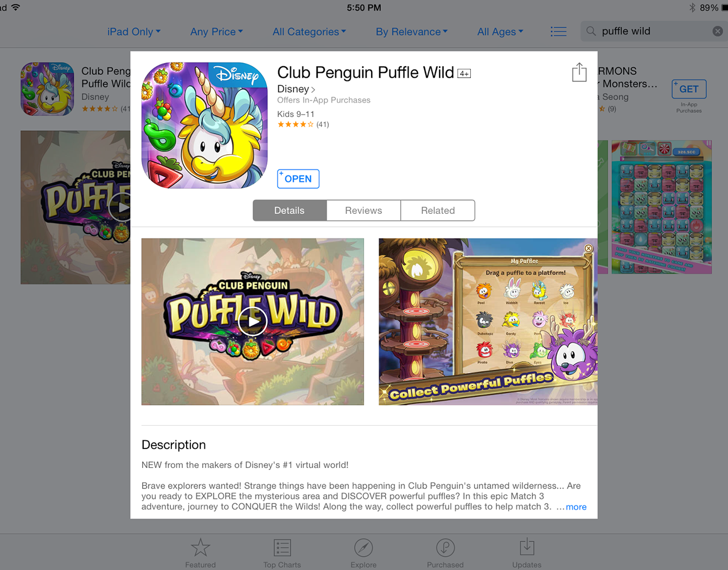Image resolution: width=728 pixels, height=570 pixels.
Task: Switch to the Reviews tab
Action: point(363,211)
